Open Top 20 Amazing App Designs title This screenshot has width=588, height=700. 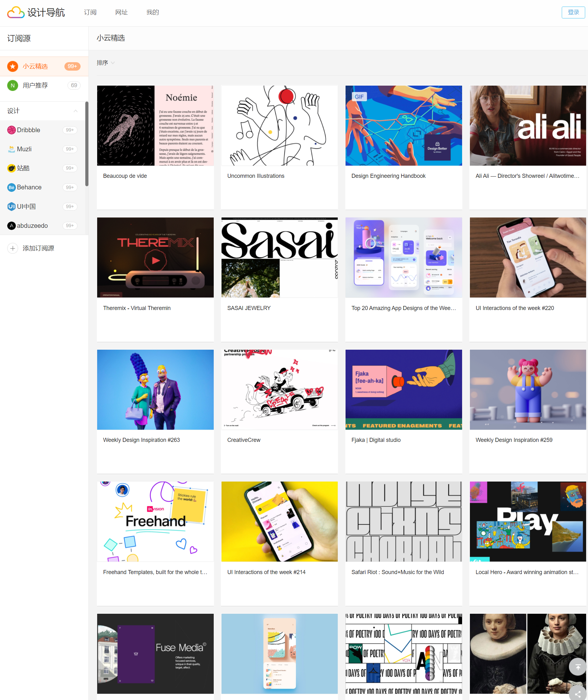coord(403,308)
